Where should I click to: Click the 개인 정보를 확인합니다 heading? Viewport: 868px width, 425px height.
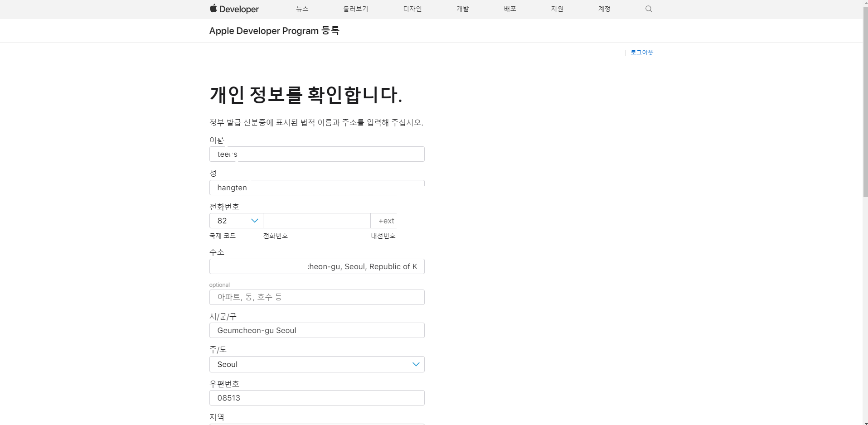(x=306, y=95)
